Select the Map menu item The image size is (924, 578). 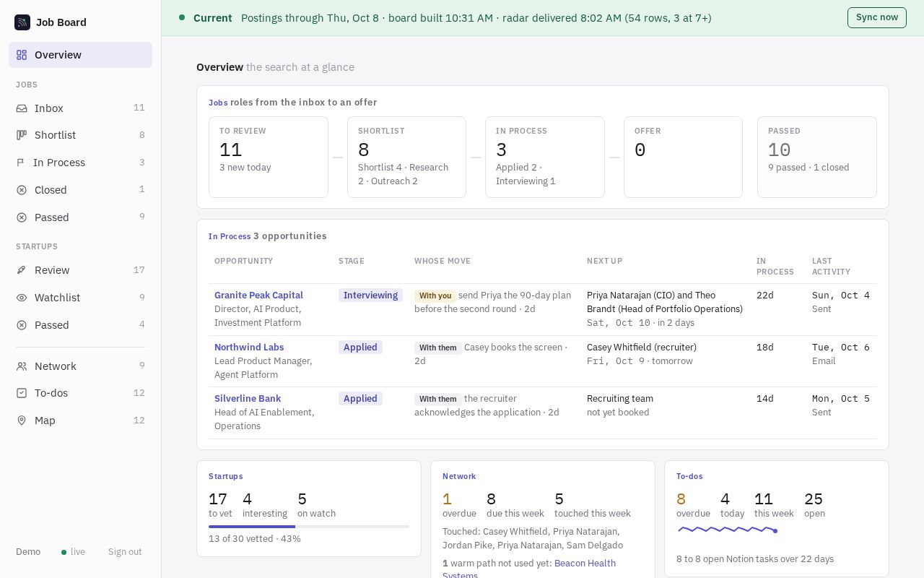[80, 420]
